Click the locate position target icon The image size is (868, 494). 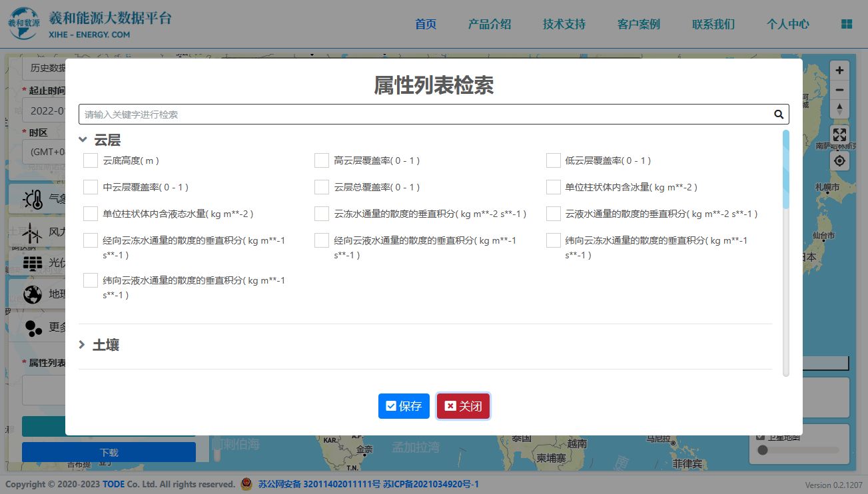(x=839, y=160)
